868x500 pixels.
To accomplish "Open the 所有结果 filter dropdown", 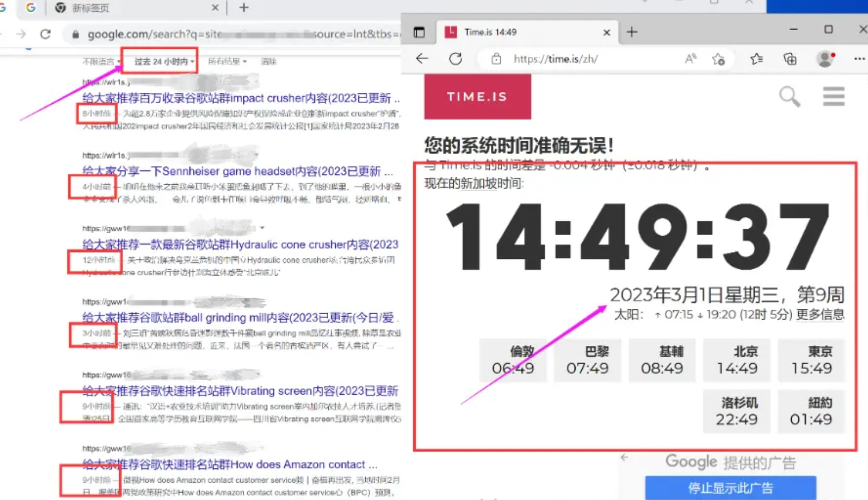I will (x=227, y=62).
